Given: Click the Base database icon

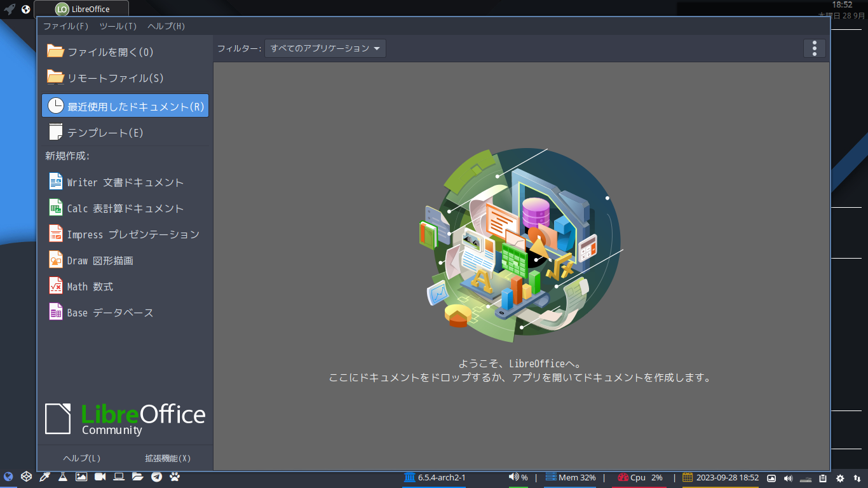Looking at the screenshot, I should coord(56,312).
